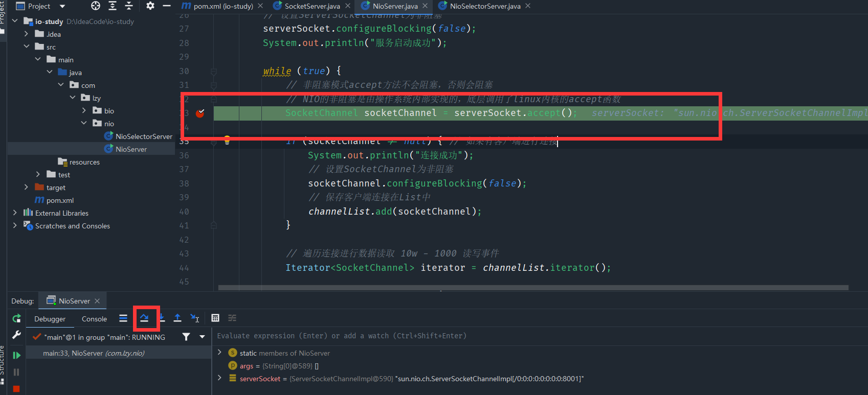Toggle the fold marker at line 41
Viewport: 868px width, 395px height.
(214, 225)
